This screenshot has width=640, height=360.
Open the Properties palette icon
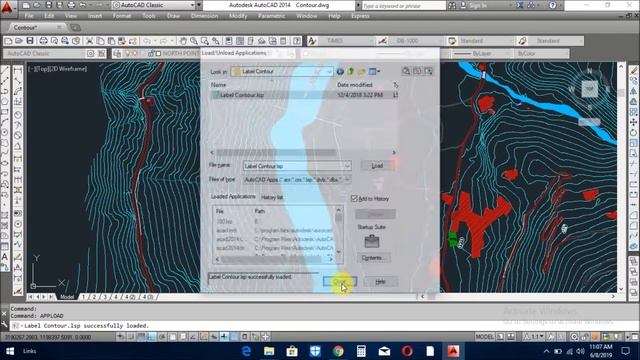[229, 41]
